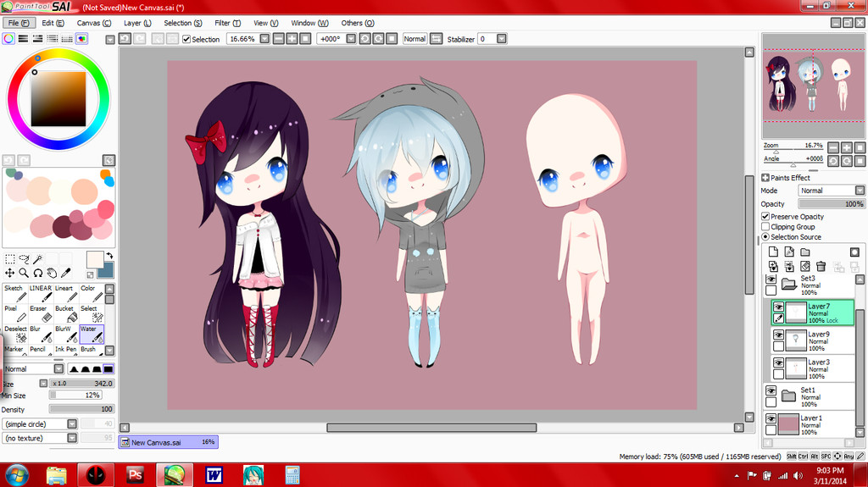Click the horizontal canvas scrollbar
This screenshot has height=487, width=868.
(x=431, y=427)
